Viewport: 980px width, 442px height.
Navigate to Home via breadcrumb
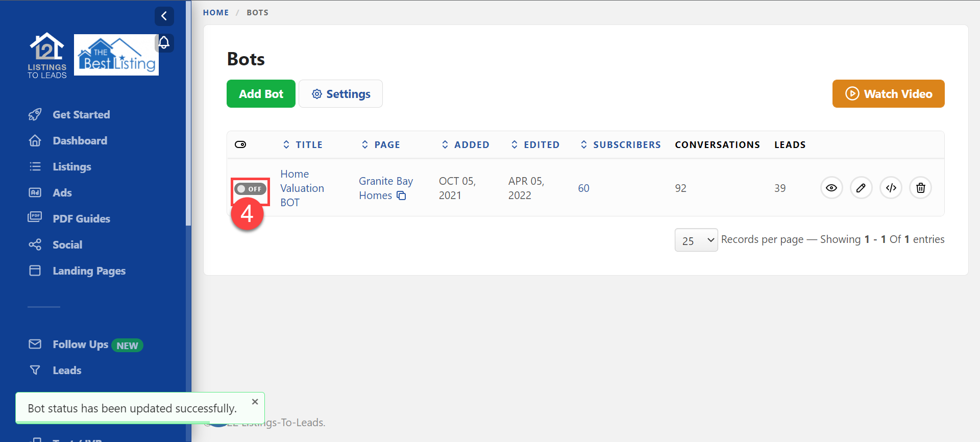(x=216, y=13)
